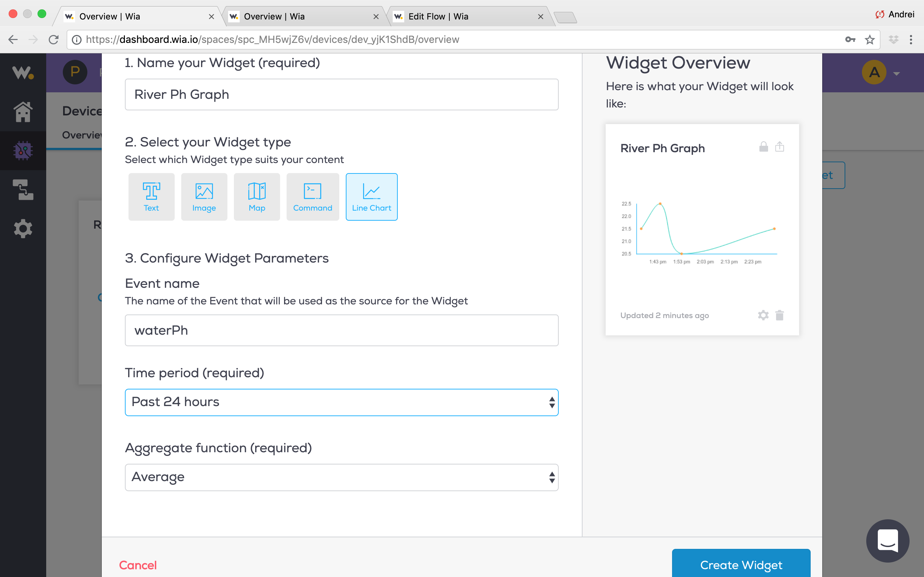Open the Aggregate function dropdown

click(x=341, y=477)
